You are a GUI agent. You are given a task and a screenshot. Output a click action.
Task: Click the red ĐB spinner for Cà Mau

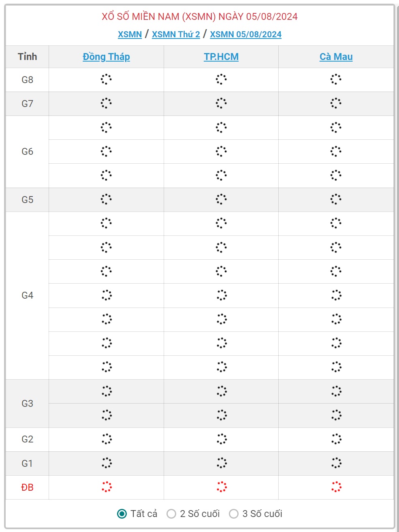(336, 487)
